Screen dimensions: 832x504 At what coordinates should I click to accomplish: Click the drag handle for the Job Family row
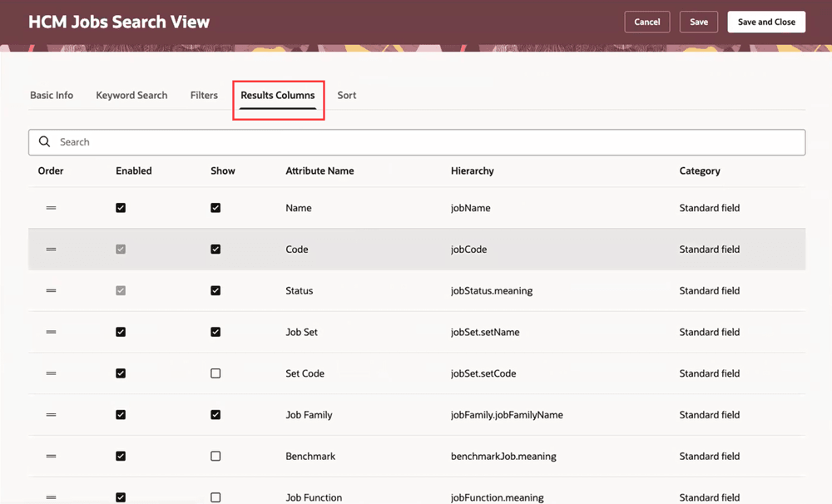(51, 415)
